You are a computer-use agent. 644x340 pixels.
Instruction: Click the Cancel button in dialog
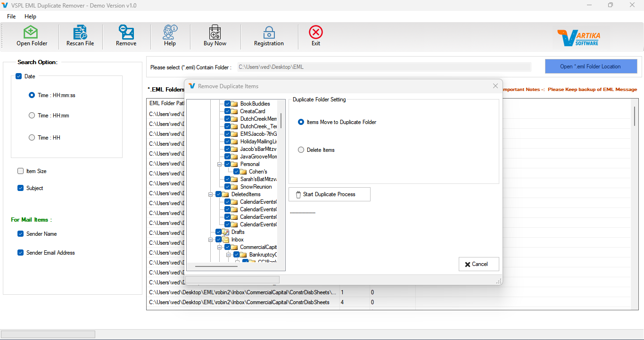(479, 264)
